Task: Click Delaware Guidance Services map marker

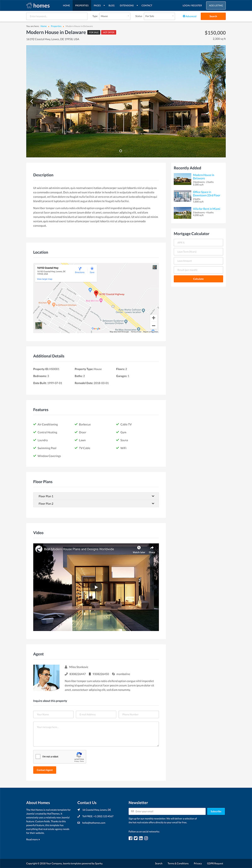Action: point(126,322)
